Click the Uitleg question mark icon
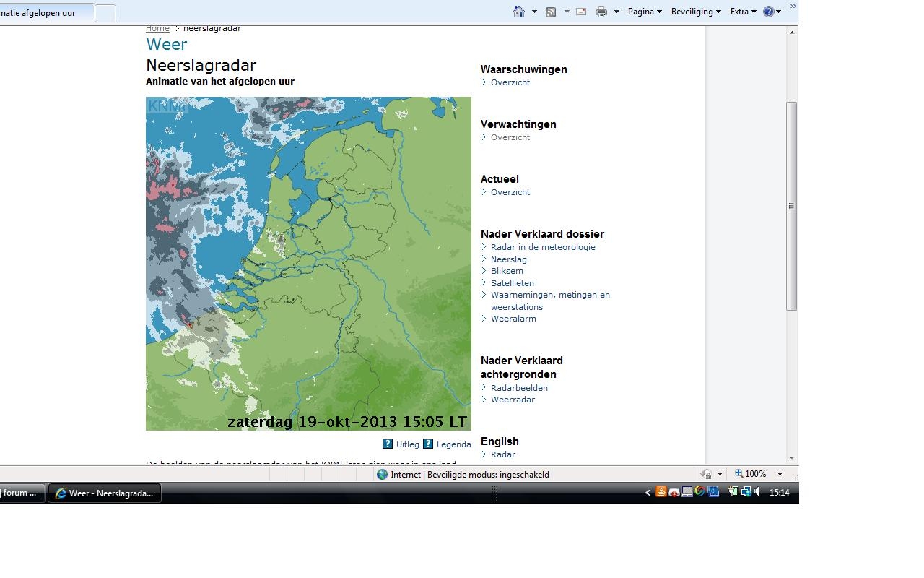Screen dimensions: 924x578 pyautogui.click(x=388, y=444)
